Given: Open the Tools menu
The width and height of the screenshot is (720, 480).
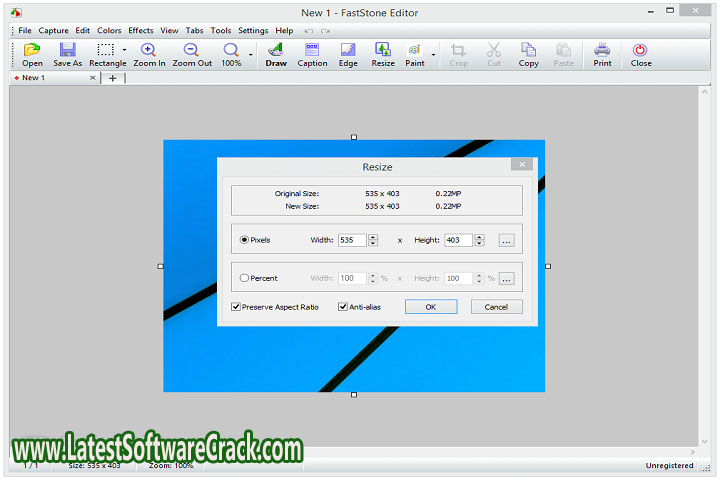Looking at the screenshot, I should click(x=220, y=31).
